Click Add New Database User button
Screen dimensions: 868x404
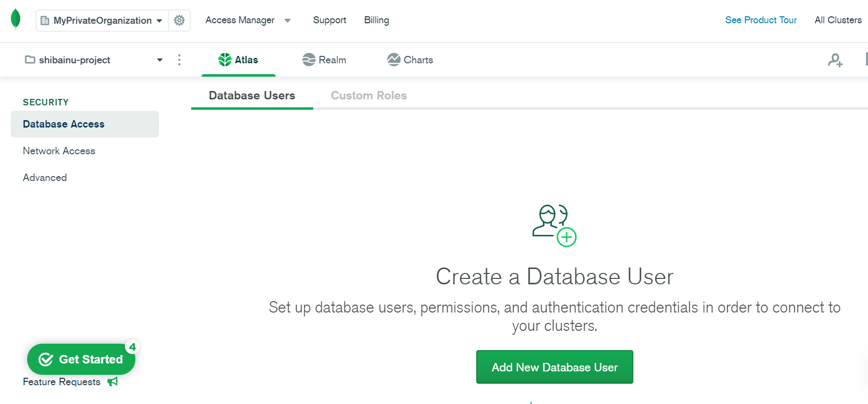point(554,367)
